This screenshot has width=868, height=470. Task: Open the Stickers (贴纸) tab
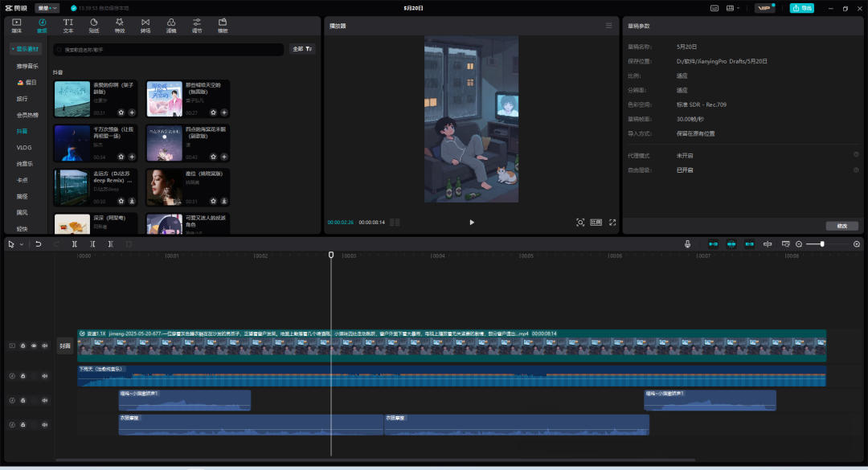94,26
